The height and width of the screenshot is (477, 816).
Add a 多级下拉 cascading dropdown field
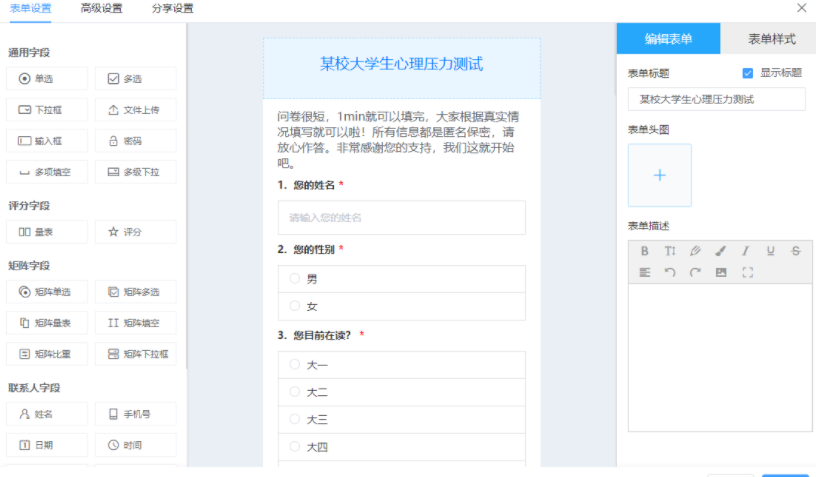[136, 172]
